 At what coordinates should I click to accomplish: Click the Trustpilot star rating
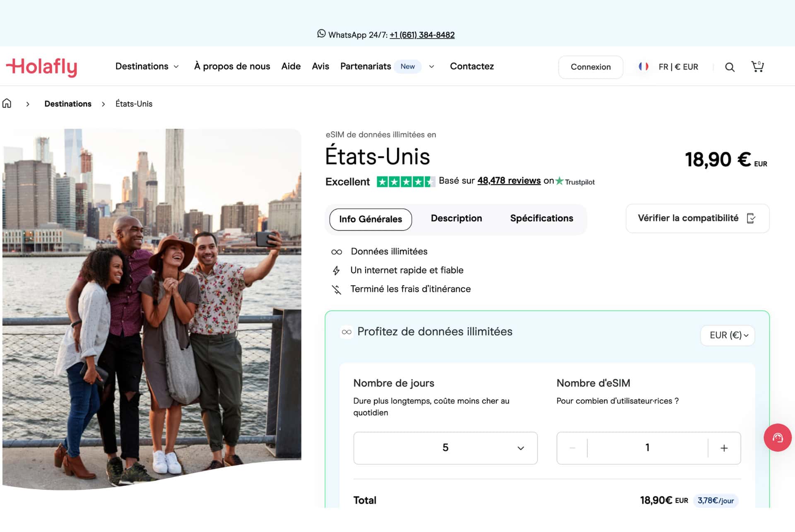point(405,181)
